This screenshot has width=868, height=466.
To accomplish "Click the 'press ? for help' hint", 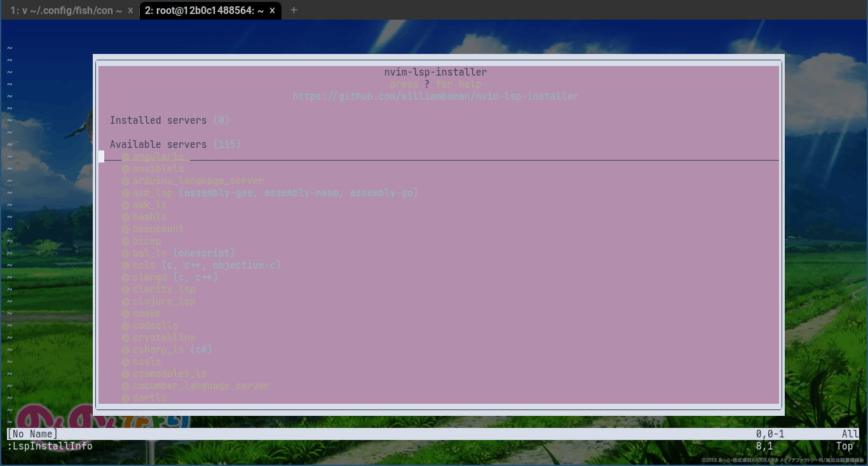I will pos(436,84).
